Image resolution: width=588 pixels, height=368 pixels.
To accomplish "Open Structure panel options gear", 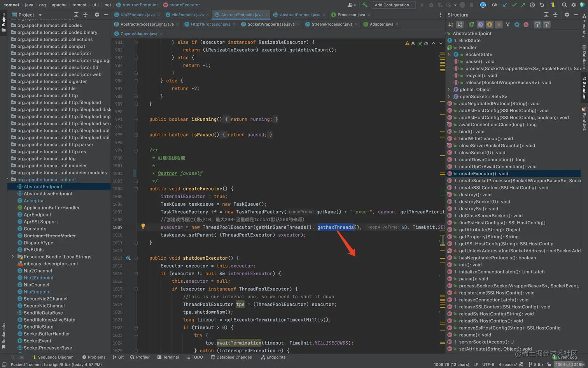I will click(567, 15).
